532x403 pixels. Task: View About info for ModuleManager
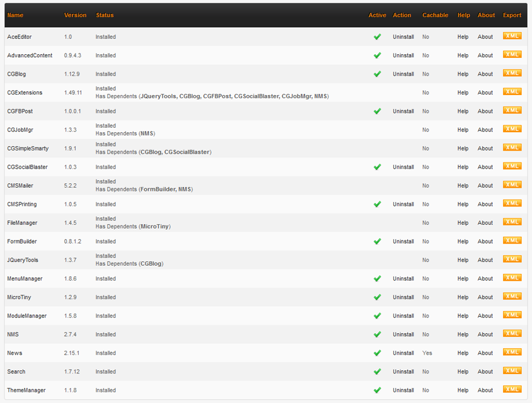click(485, 316)
